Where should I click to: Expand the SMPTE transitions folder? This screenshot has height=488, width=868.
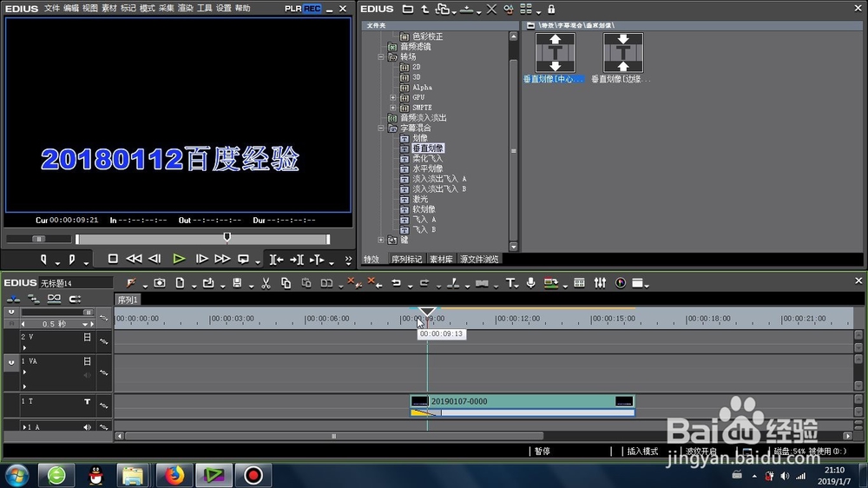pyautogui.click(x=393, y=108)
